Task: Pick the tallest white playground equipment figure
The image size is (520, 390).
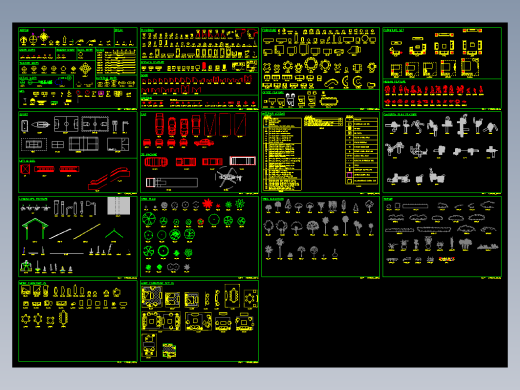Action: [x=462, y=126]
